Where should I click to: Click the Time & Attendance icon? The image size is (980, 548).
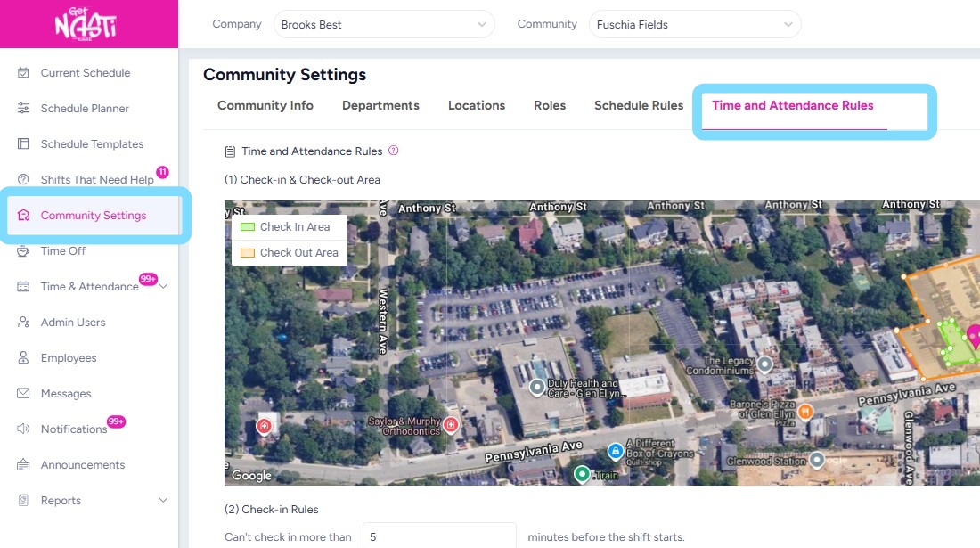(x=23, y=286)
